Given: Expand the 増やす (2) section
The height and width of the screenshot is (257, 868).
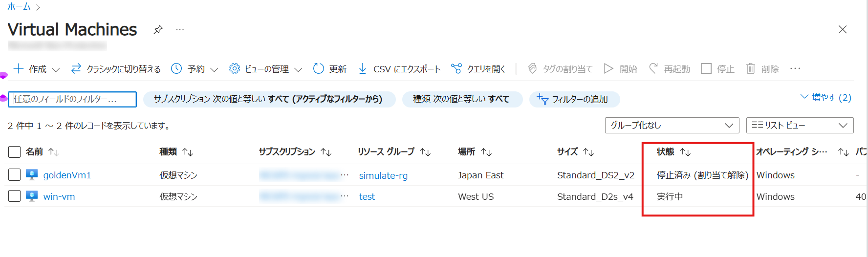Looking at the screenshot, I should [826, 97].
